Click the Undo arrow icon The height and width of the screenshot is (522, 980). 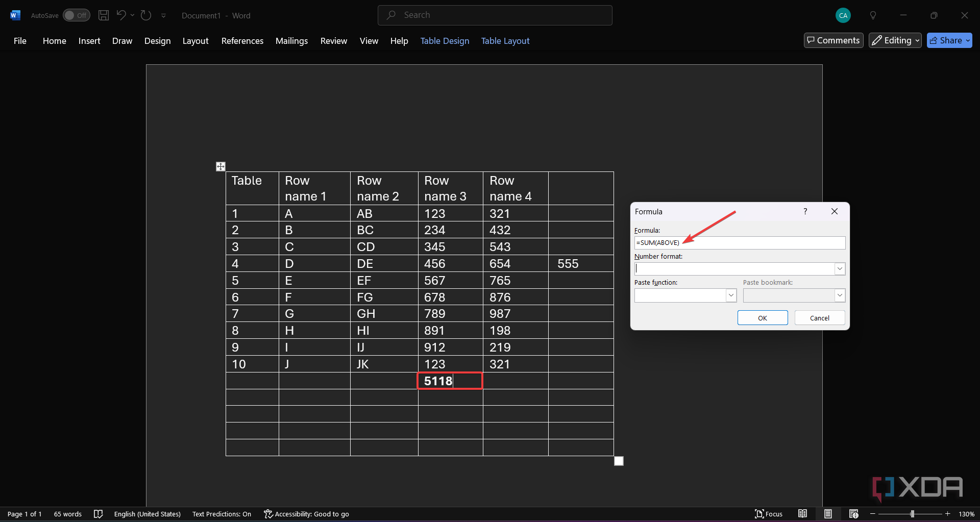[121, 15]
